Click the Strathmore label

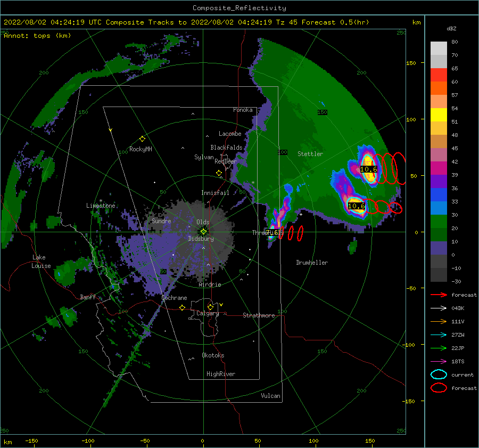259,315
